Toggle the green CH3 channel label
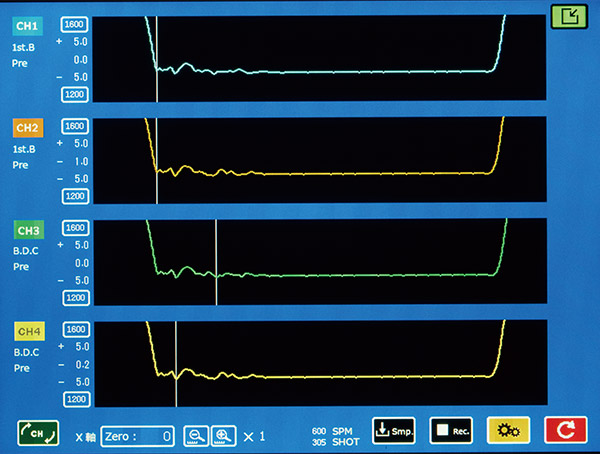 point(29,230)
